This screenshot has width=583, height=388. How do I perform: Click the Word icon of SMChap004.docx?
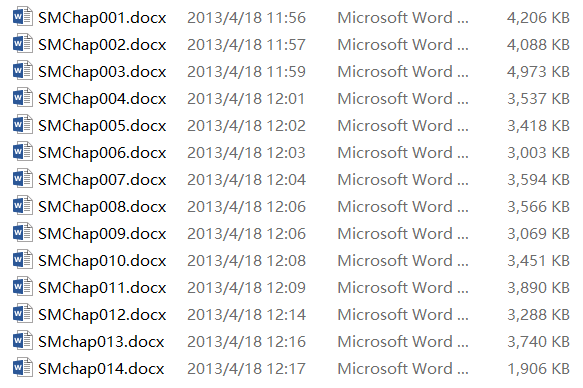(x=23, y=98)
